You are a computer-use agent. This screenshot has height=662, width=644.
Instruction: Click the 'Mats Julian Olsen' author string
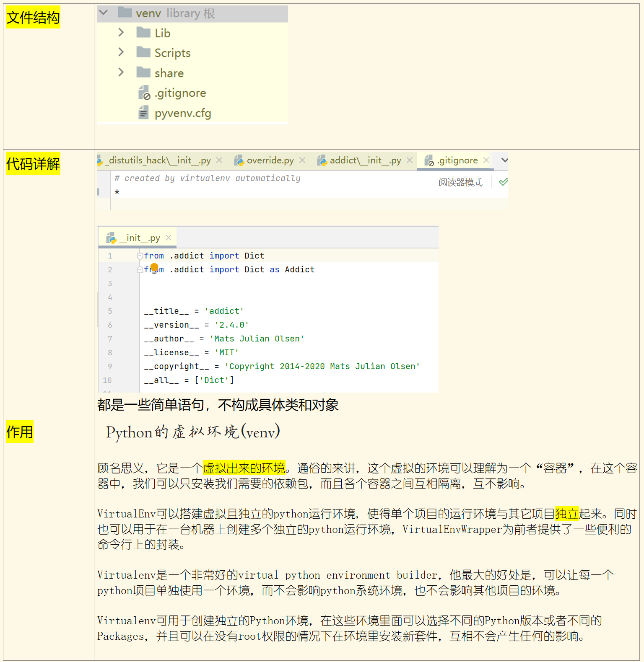(x=257, y=339)
